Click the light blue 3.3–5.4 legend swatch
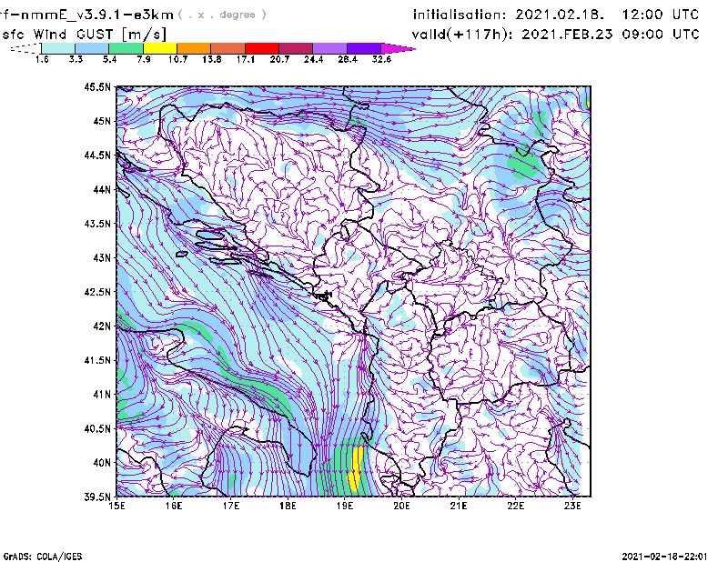728x562 pixels. [92, 48]
